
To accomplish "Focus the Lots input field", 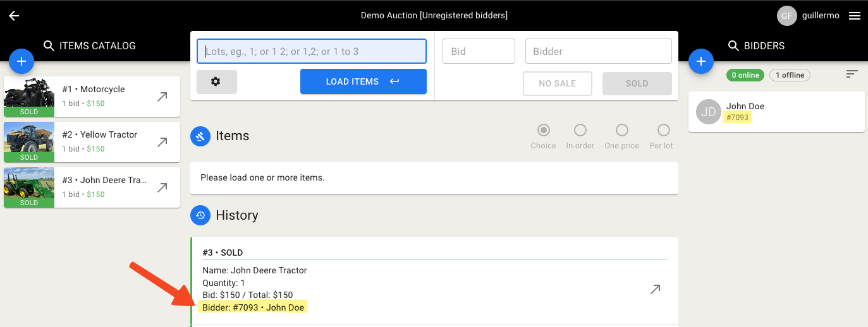I will (x=312, y=51).
